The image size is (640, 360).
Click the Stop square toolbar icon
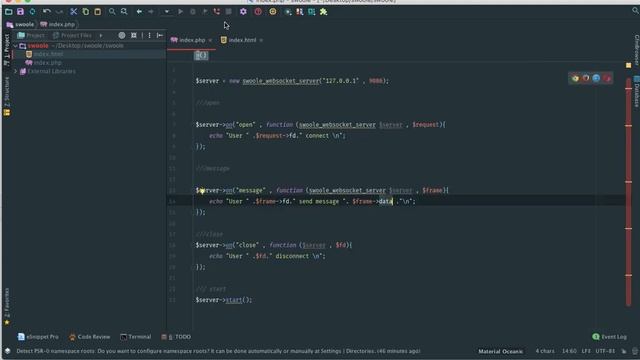pos(229,12)
